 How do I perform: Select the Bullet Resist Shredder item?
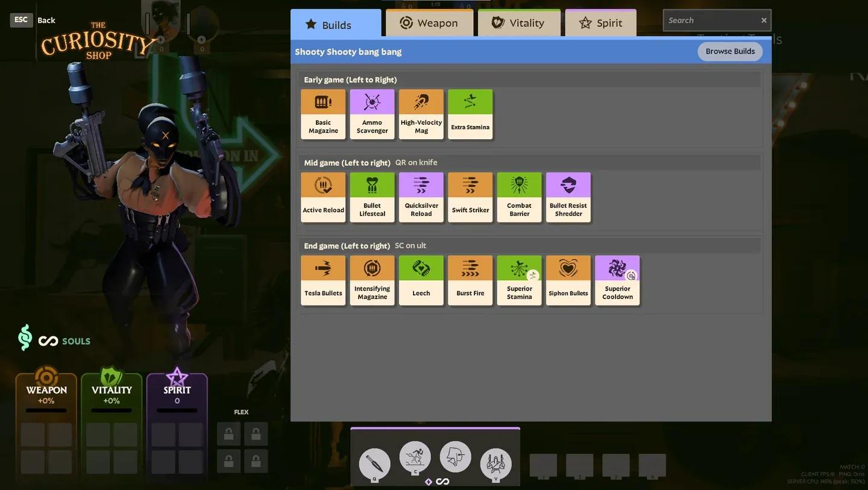tap(568, 198)
